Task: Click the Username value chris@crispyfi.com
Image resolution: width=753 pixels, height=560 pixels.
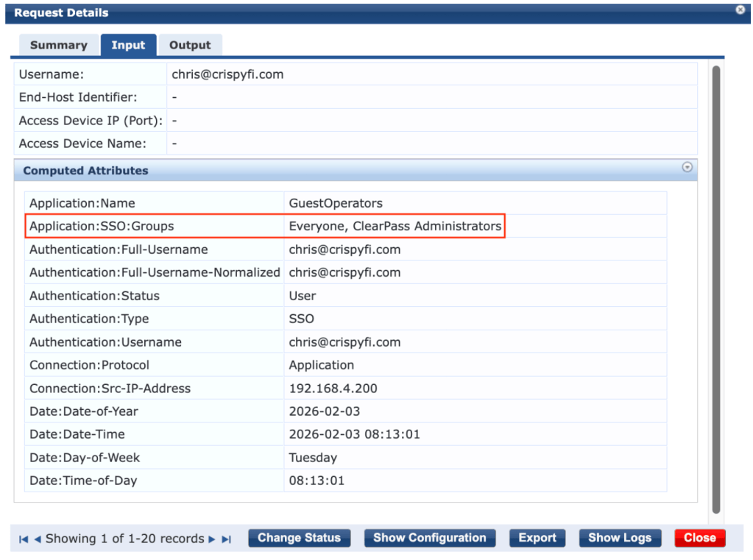Action: pos(227,74)
